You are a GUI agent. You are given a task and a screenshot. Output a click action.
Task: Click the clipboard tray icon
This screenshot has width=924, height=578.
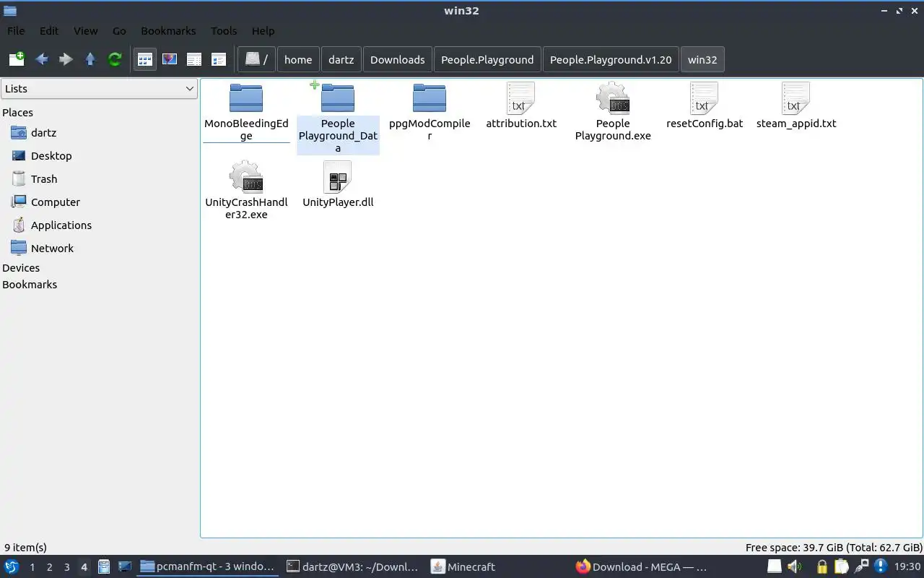click(x=841, y=567)
